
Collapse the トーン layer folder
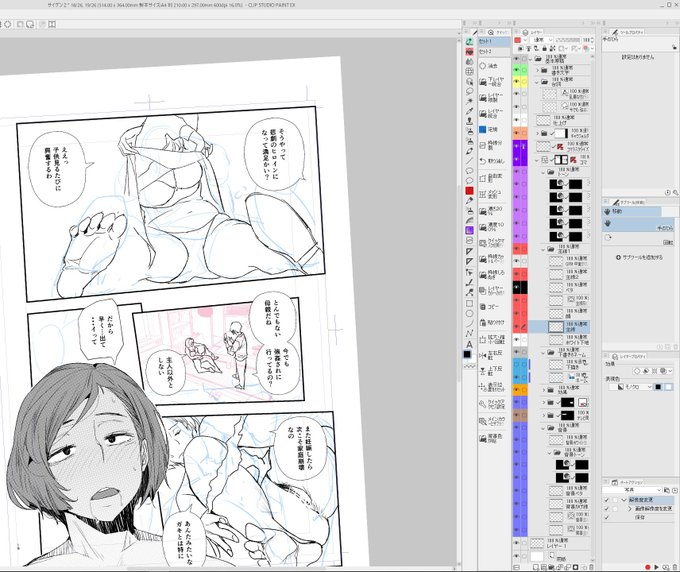(543, 172)
